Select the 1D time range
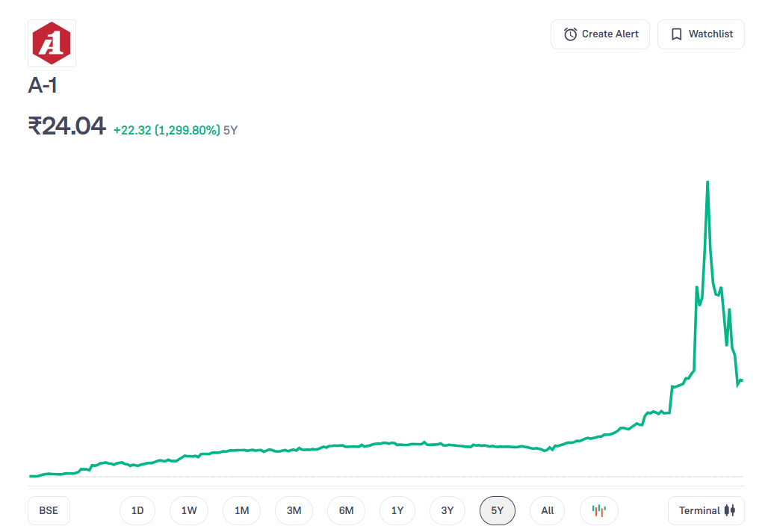765x532 pixels. [x=137, y=511]
